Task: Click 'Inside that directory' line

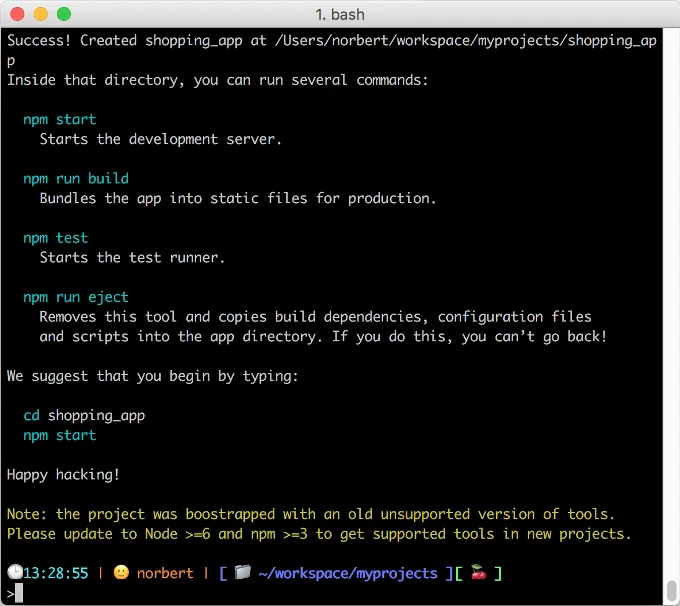Action: (x=218, y=80)
